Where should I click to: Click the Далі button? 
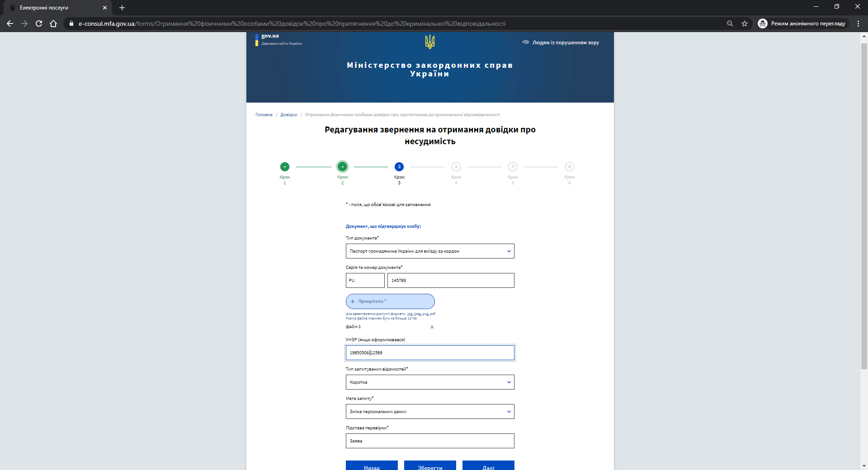coord(488,465)
